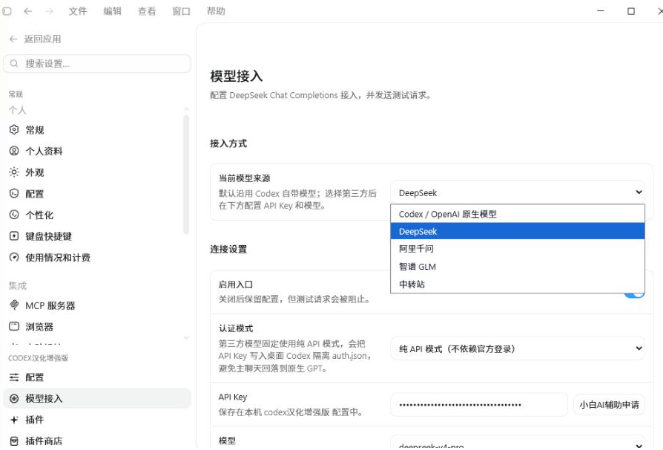The height and width of the screenshot is (450, 663).
Task: Click the 常规 gear icon in sidebar
Action: 14,130
